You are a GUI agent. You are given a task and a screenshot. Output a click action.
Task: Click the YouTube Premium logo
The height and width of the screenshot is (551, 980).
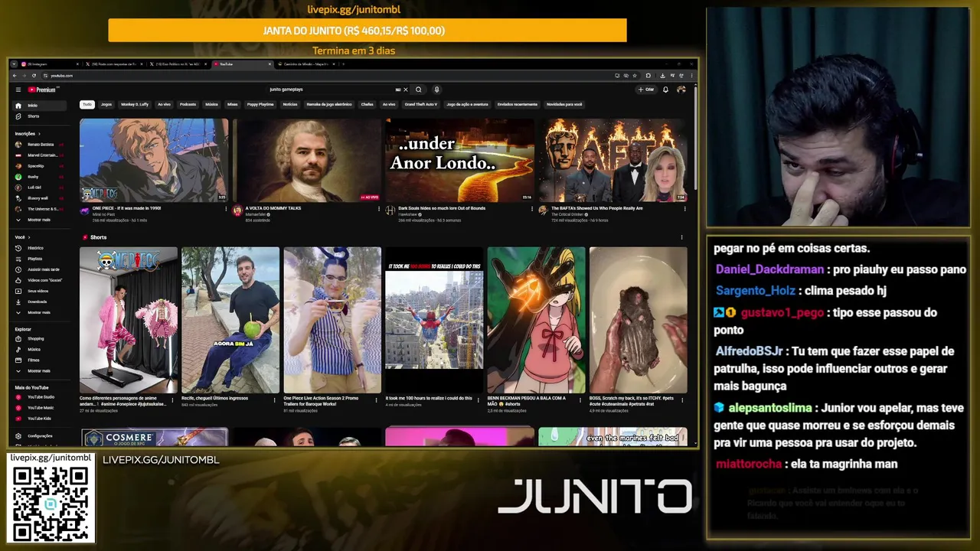click(x=42, y=90)
